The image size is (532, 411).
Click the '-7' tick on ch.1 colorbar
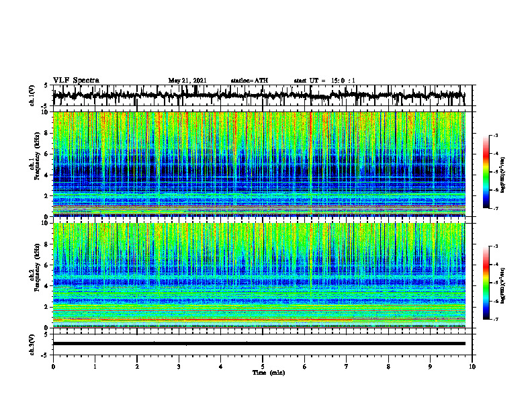[496, 208]
